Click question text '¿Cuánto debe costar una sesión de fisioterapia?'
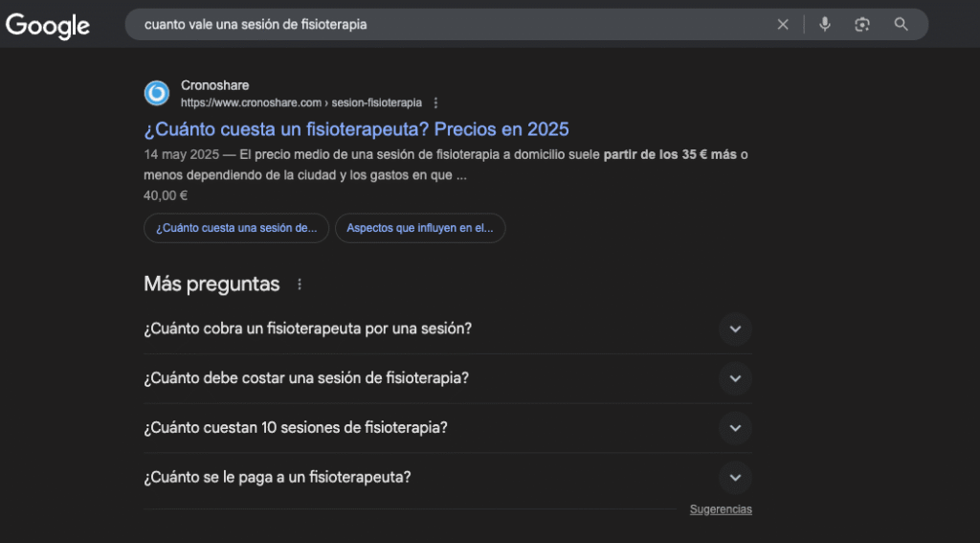The image size is (980, 543). 306,378
